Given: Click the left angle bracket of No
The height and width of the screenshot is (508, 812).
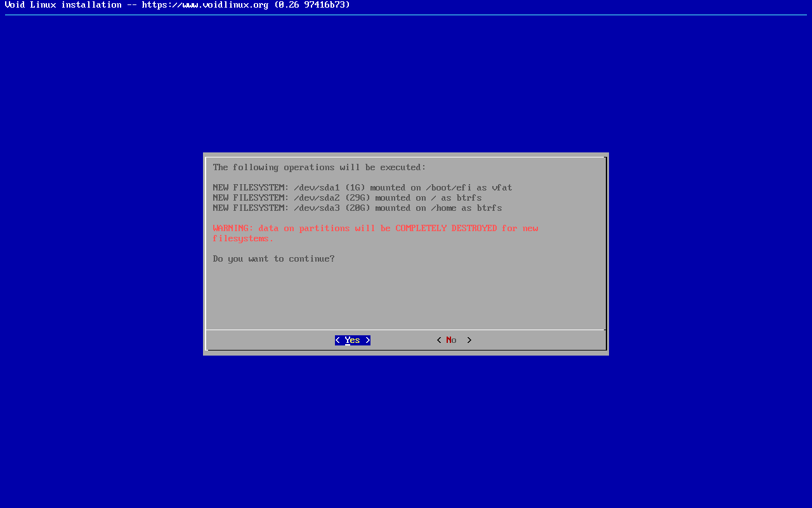Looking at the screenshot, I should [x=439, y=340].
